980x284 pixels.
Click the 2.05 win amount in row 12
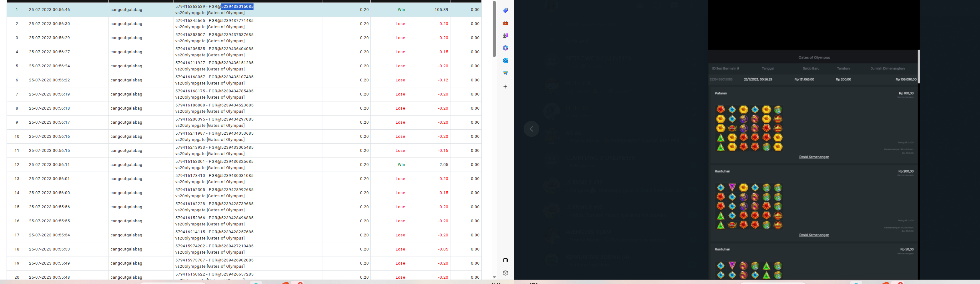tap(444, 165)
